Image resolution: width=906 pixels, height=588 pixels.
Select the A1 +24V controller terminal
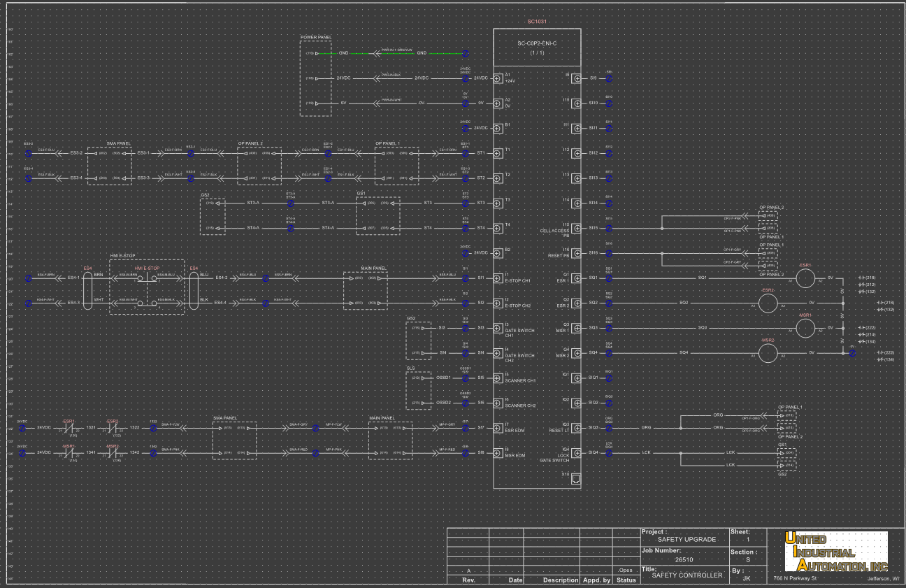[498, 78]
